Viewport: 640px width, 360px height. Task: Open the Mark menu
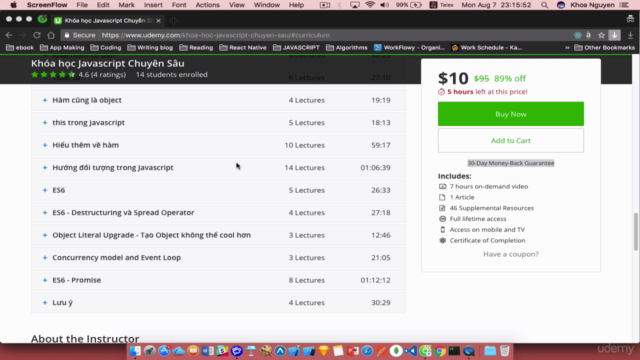pyautogui.click(x=127, y=5)
